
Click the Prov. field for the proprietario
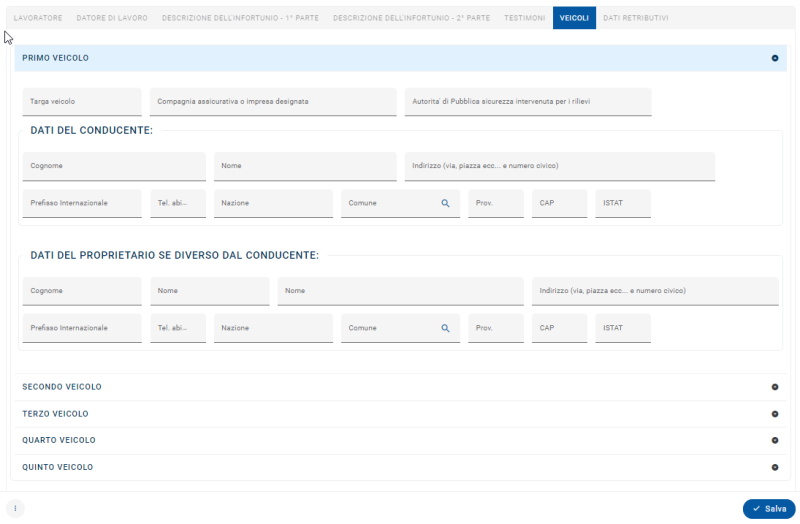[x=496, y=328]
